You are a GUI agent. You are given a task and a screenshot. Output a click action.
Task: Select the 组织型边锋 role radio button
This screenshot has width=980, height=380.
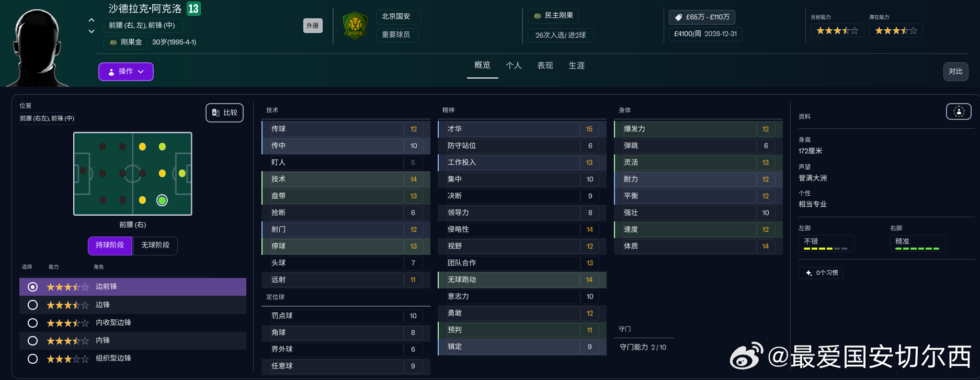[x=32, y=359]
